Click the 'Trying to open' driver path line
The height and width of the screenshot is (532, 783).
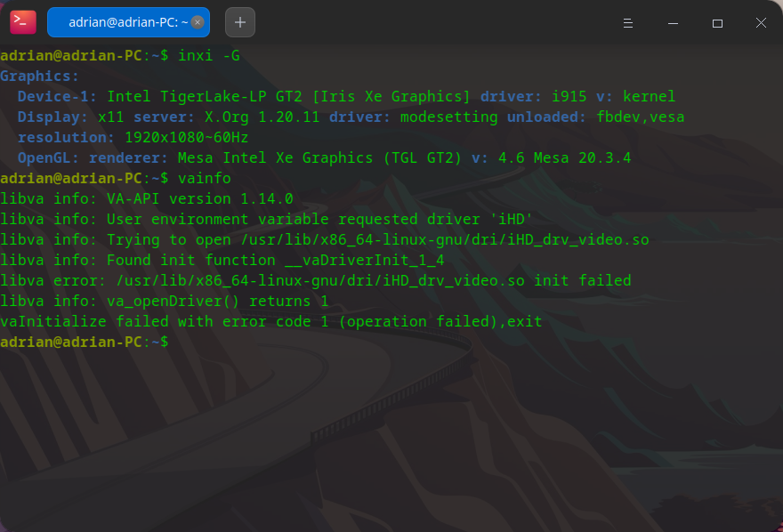[x=325, y=239]
